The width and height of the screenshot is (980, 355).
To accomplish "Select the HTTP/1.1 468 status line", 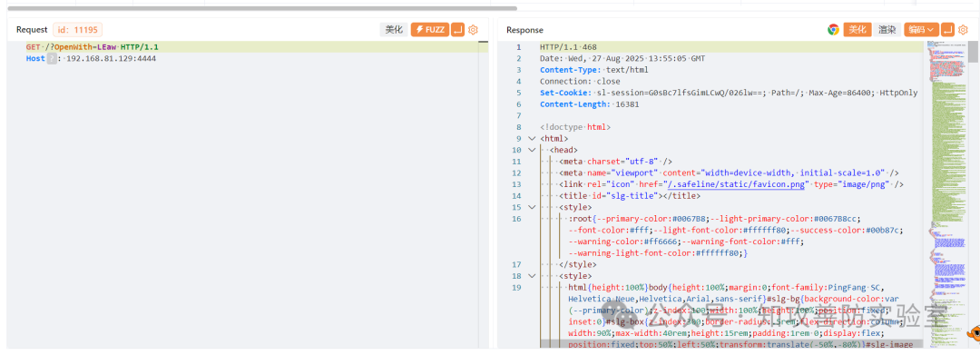I will [x=568, y=47].
